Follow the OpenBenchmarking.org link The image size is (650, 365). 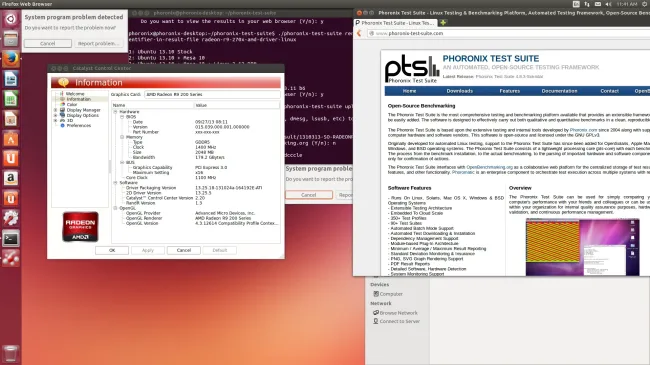click(490, 167)
